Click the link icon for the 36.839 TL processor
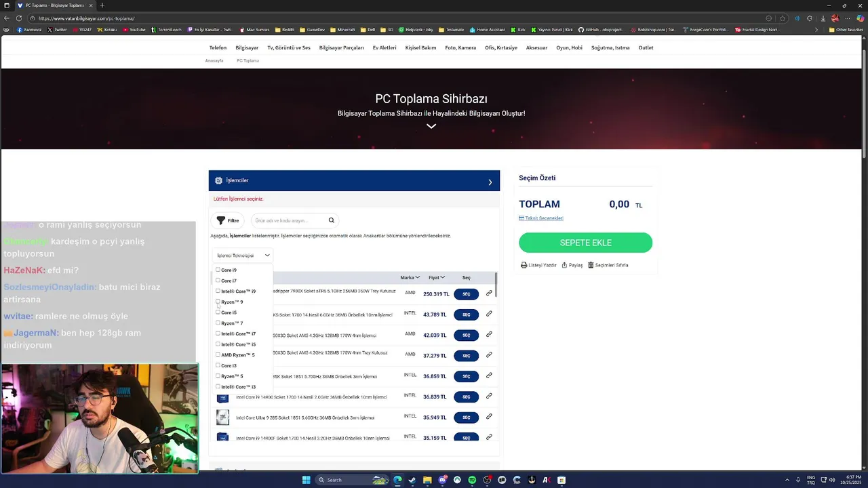 tap(489, 396)
